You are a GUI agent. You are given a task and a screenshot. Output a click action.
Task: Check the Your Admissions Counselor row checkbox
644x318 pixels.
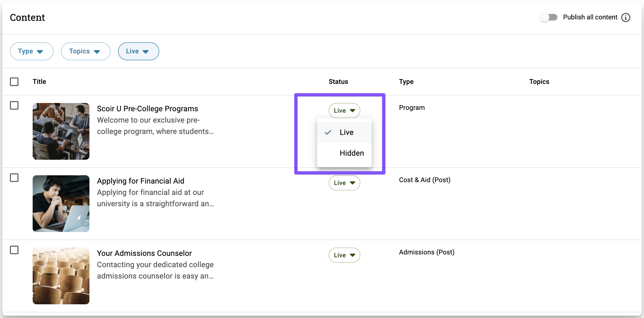pyautogui.click(x=14, y=250)
